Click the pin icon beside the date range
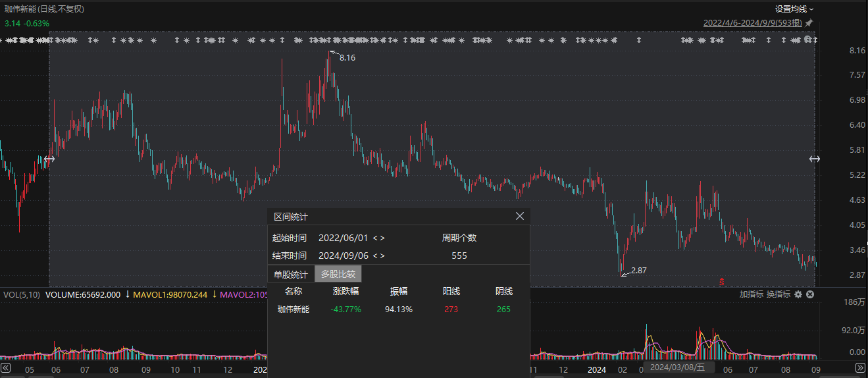868x378 pixels. pyautogui.click(x=809, y=22)
